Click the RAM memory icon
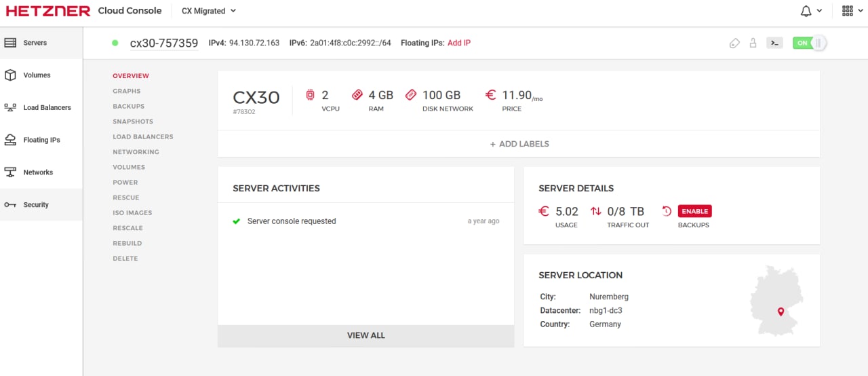Screen dimensions: 868x376 (x=357, y=95)
